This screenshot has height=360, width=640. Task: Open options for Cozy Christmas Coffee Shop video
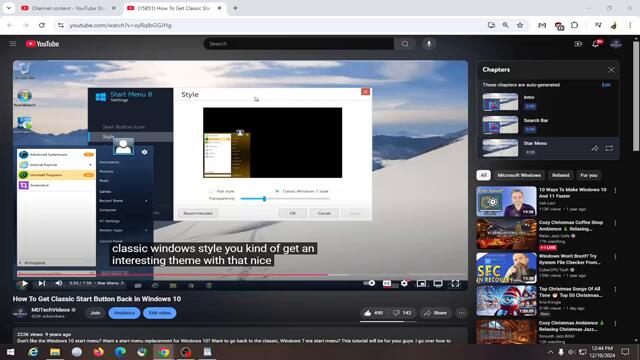[615, 223]
